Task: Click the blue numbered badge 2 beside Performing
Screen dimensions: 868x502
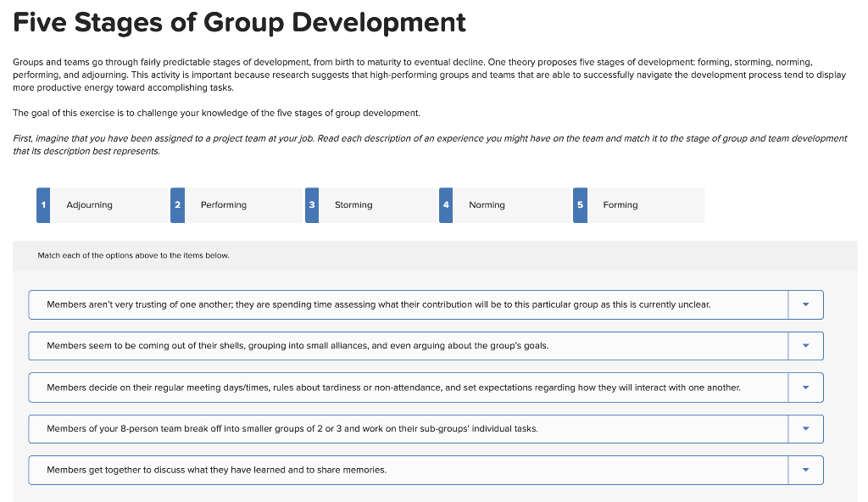Action: coord(176,204)
